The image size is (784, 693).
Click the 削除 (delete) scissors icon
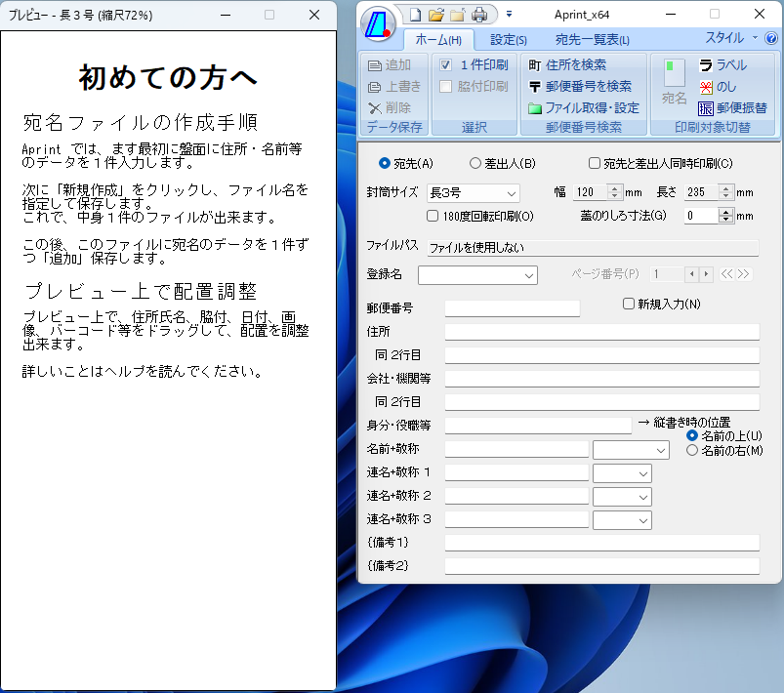(x=375, y=108)
